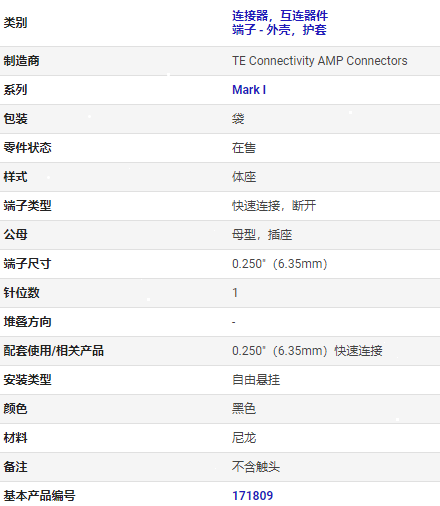
Task: Select the TE Connectivity AMP Connectors manufacturer text
Action: 320,61
